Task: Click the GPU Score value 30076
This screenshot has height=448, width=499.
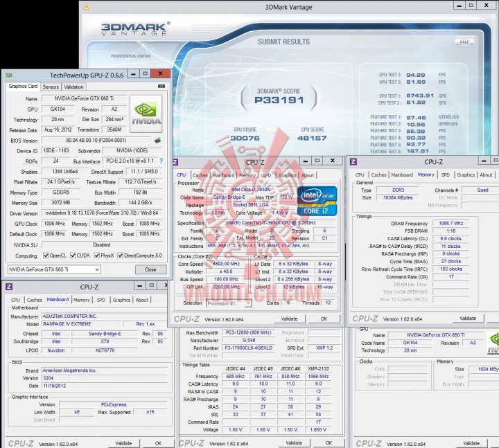Action: [x=245, y=138]
